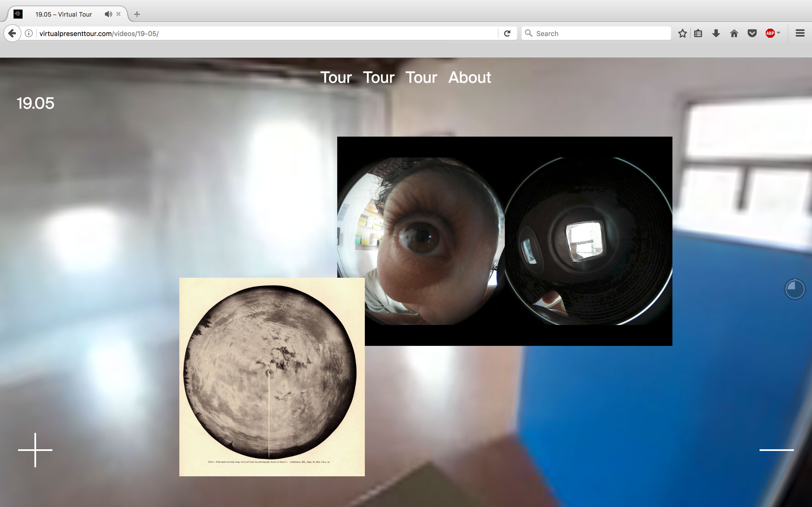Go to the browser home icon
Image resolution: width=812 pixels, height=507 pixels.
734,34
